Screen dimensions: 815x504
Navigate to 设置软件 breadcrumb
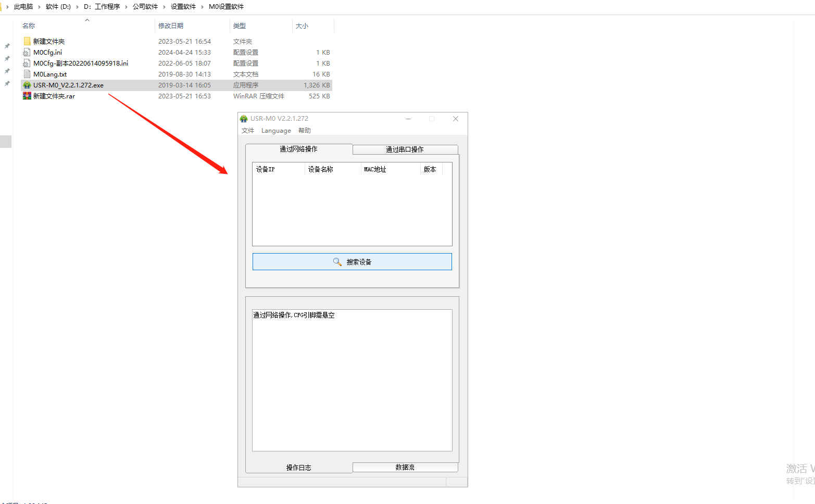pyautogui.click(x=183, y=7)
